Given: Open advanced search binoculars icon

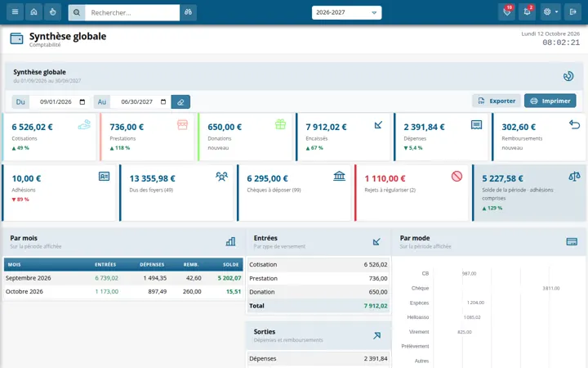Looking at the screenshot, I should click(x=189, y=12).
